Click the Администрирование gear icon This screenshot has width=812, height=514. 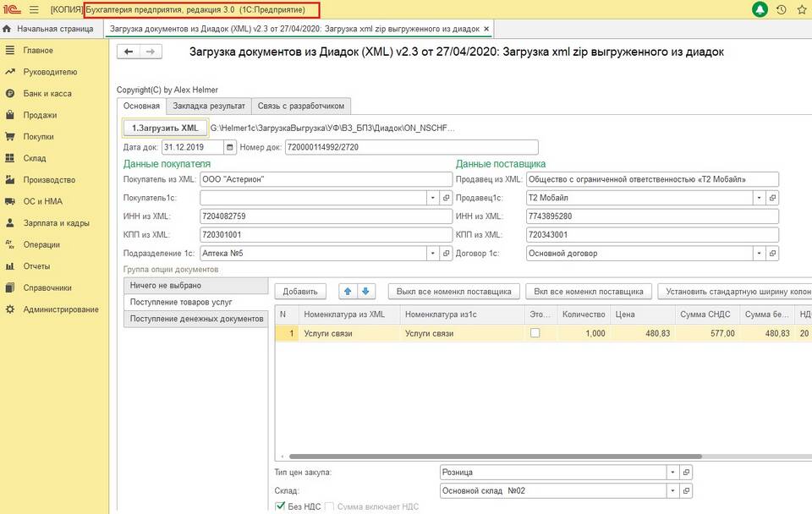click(10, 309)
